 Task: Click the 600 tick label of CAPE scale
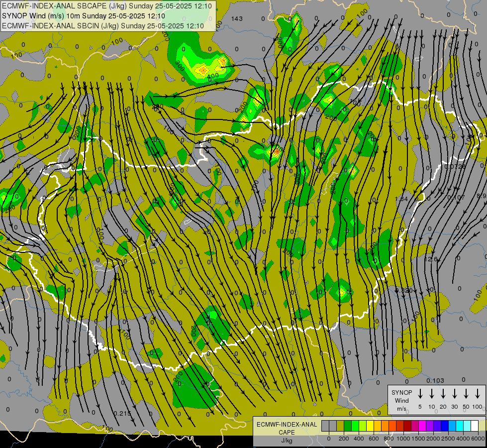pyautogui.click(x=374, y=439)
